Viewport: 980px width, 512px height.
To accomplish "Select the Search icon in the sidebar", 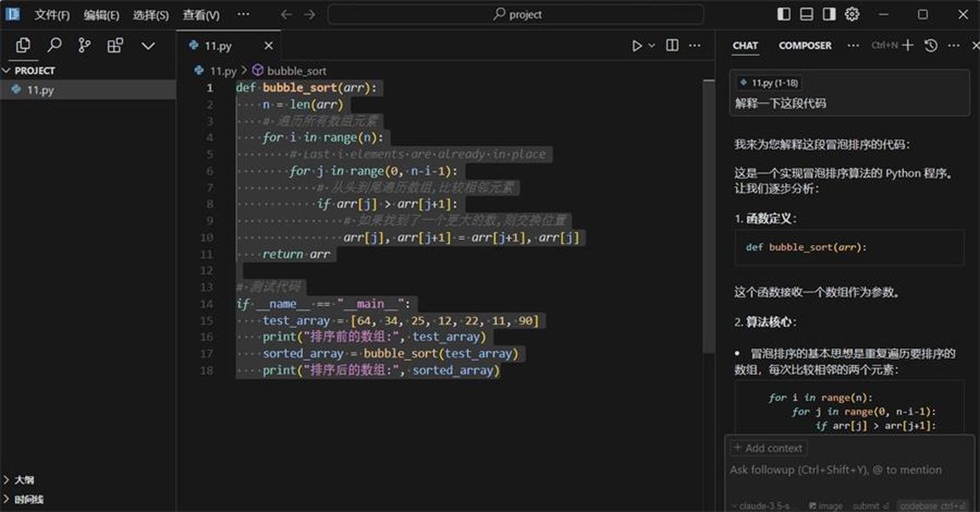I will click(x=54, y=44).
